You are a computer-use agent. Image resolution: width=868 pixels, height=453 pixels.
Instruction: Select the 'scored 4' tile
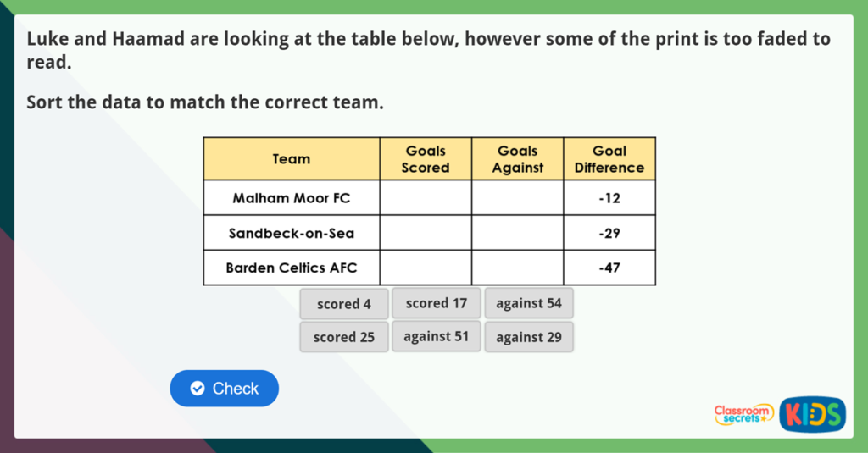click(x=344, y=304)
